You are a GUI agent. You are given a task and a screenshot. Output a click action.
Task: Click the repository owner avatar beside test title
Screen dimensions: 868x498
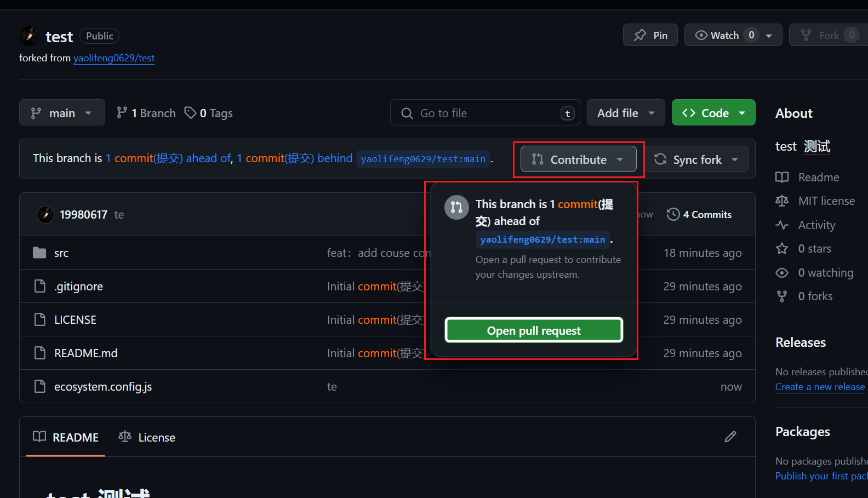point(28,36)
